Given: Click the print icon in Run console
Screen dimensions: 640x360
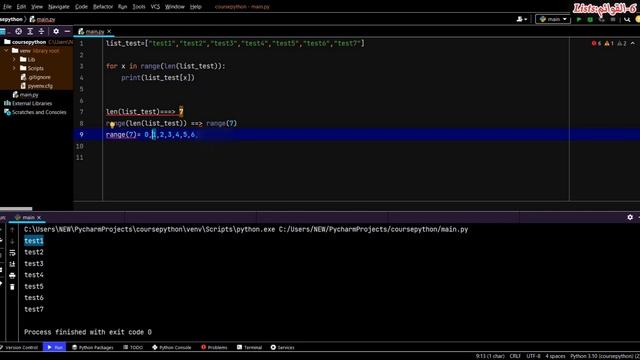Looking at the screenshot, I should (x=12, y=276).
